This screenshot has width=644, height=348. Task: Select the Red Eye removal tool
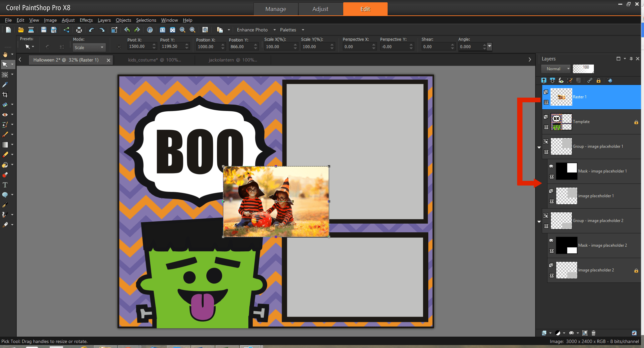[x=5, y=115]
